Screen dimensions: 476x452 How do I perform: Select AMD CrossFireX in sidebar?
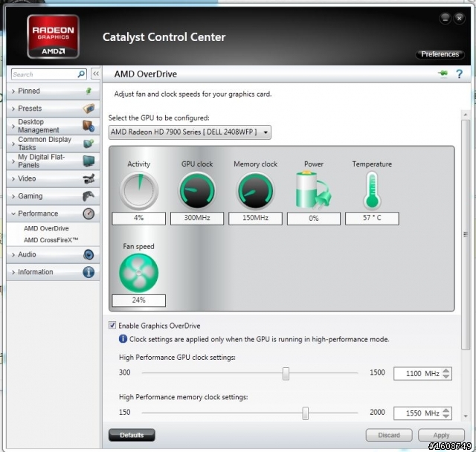[x=51, y=240]
